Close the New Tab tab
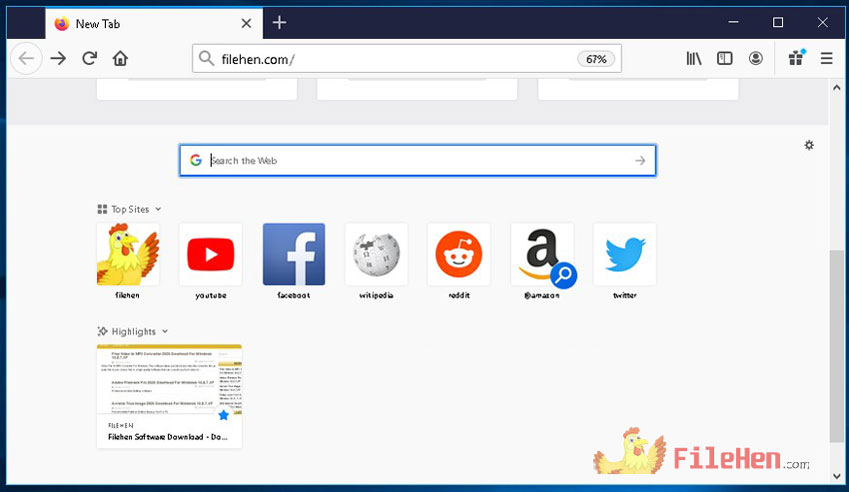 (x=246, y=23)
